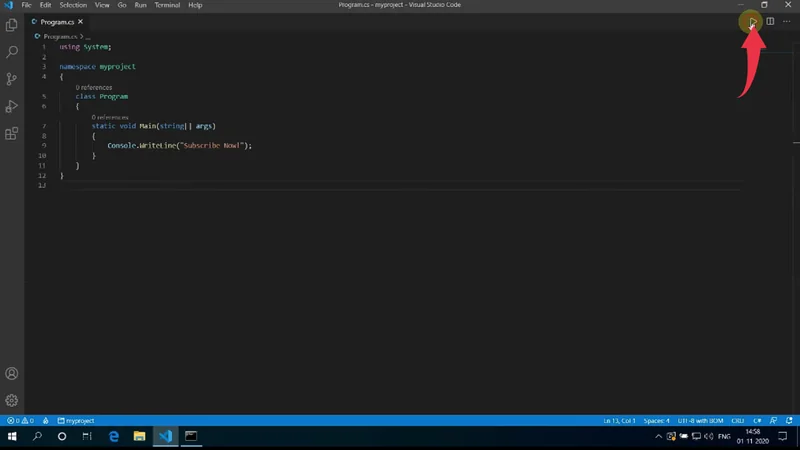Click the myproject status bar item
Image resolution: width=800 pixels, height=450 pixels.
[75, 421]
